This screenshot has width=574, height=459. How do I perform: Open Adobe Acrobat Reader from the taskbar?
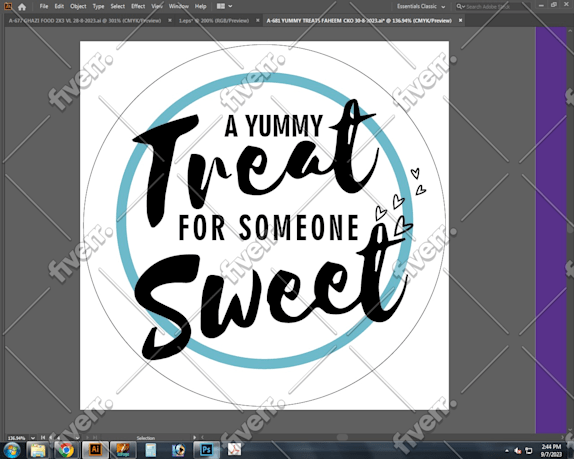click(x=234, y=450)
